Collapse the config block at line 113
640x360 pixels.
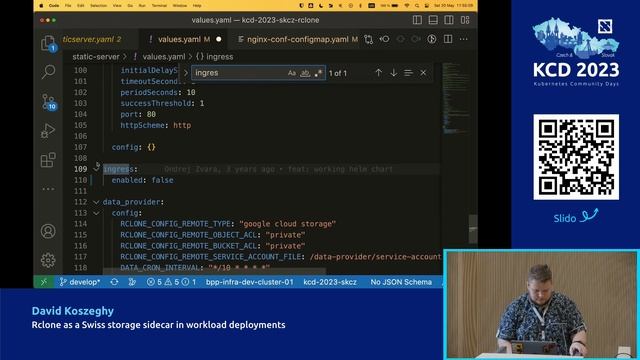[96, 213]
